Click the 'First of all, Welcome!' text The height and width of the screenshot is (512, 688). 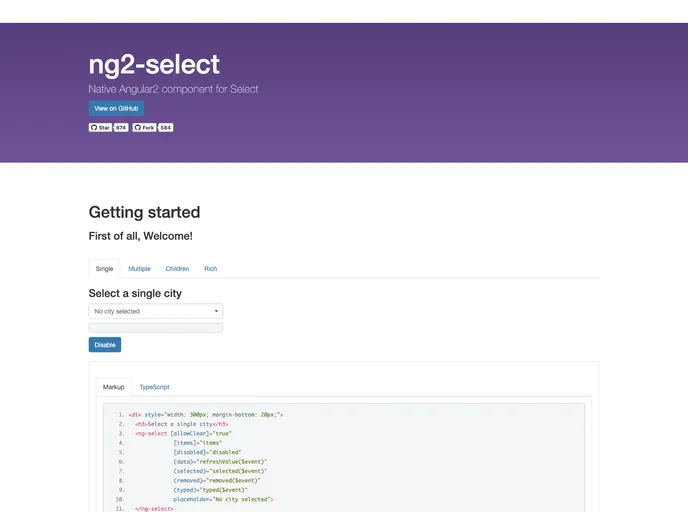tap(140, 236)
